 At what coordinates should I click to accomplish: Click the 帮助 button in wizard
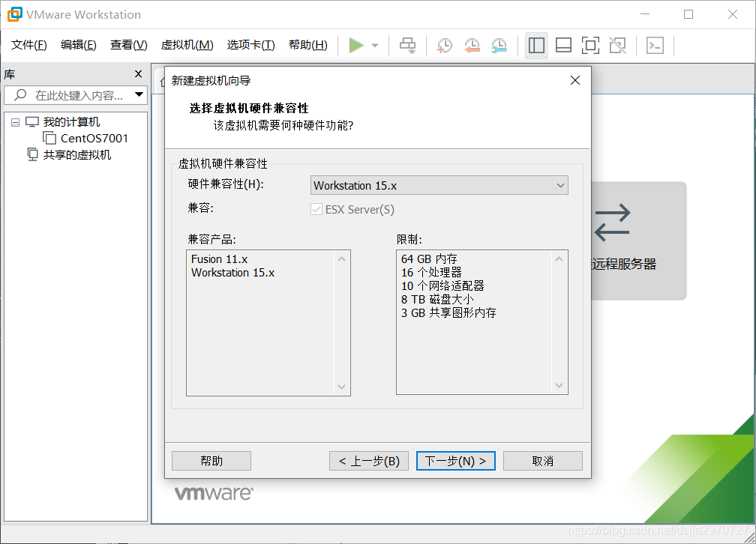211,461
